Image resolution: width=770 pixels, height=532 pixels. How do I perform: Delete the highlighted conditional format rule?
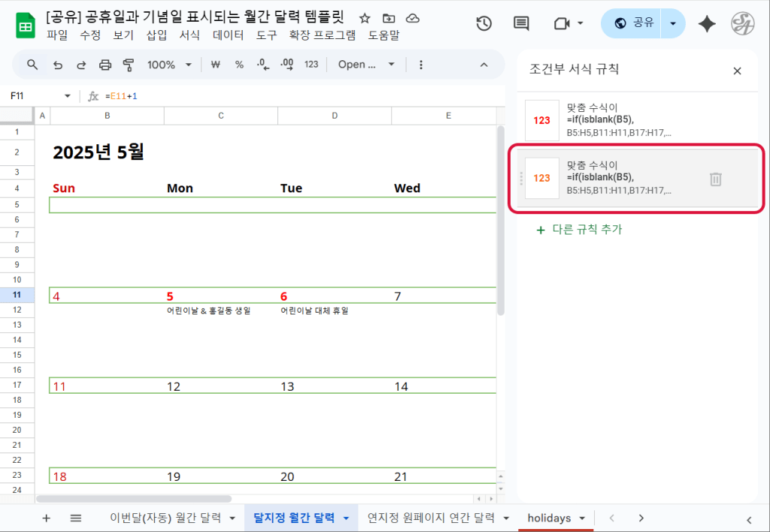pyautogui.click(x=716, y=179)
